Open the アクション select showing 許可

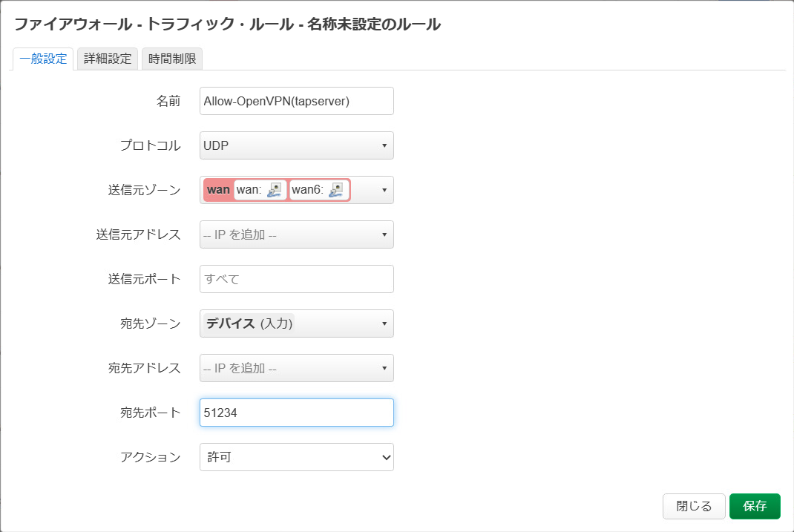[297, 457]
